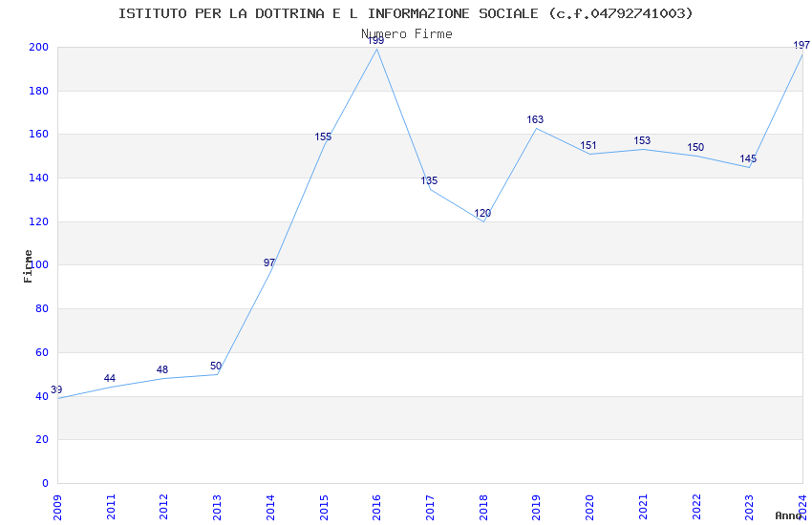Click the Numero Firme subtitle
This screenshot has width=812, height=525.
(407, 33)
